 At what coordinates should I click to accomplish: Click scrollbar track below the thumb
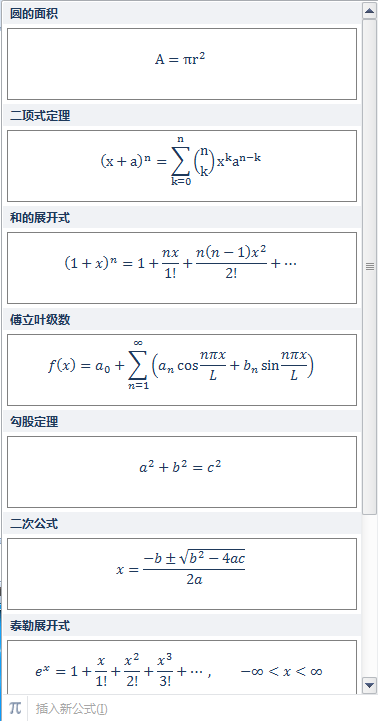[370, 596]
